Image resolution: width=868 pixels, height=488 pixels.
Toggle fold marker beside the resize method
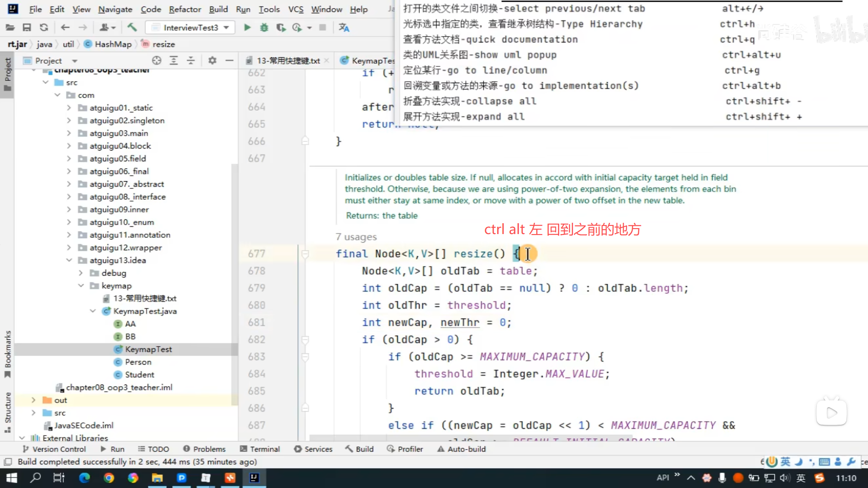pos(305,254)
